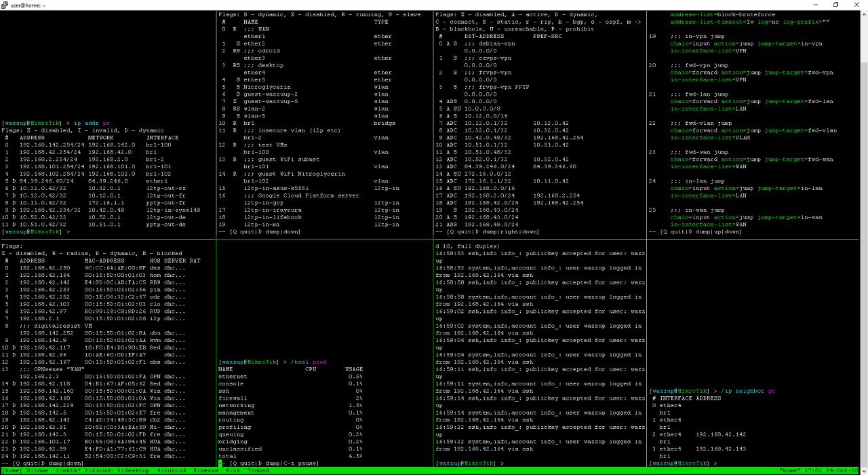Click ';;; in-lan jump' rule comment

[698, 181]
